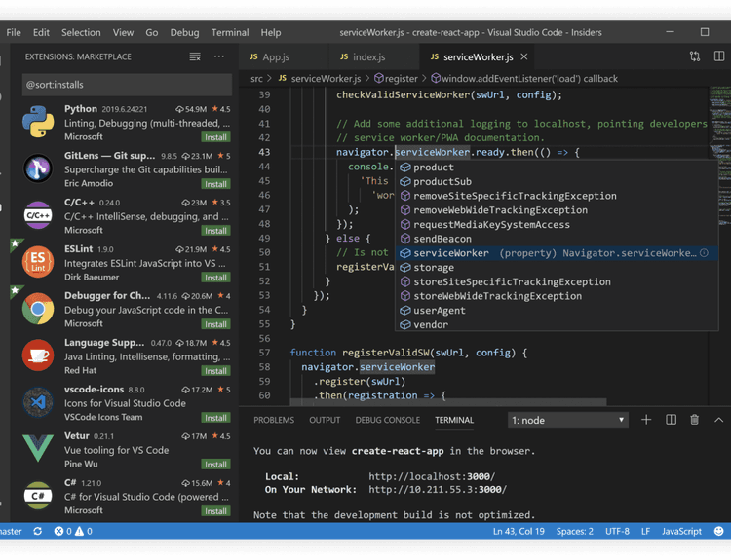This screenshot has height=560, width=731.
Task: Install the C/C++ extension
Action: pos(215,231)
